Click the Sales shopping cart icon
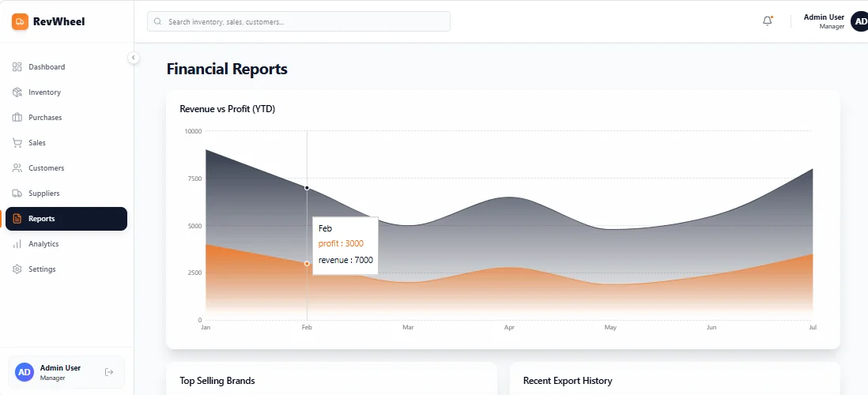 [17, 143]
